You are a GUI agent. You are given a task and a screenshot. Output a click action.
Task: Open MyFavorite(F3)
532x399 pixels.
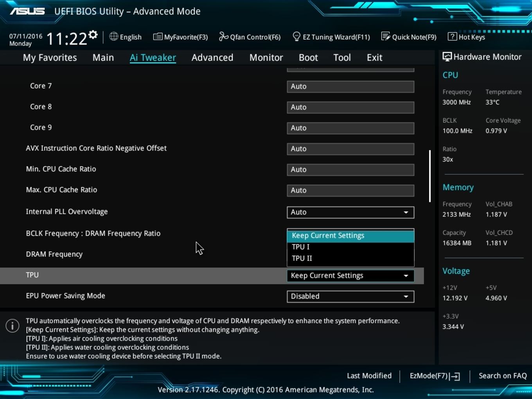(x=186, y=37)
